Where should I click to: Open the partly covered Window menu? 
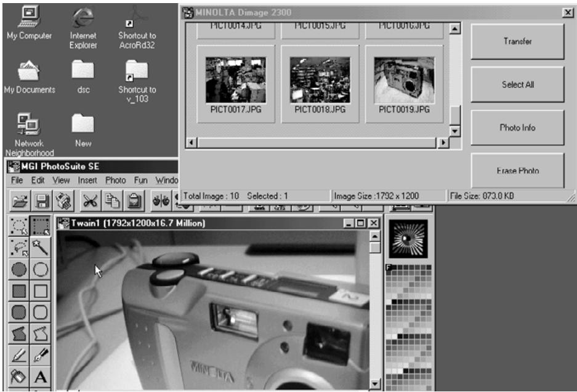click(166, 180)
